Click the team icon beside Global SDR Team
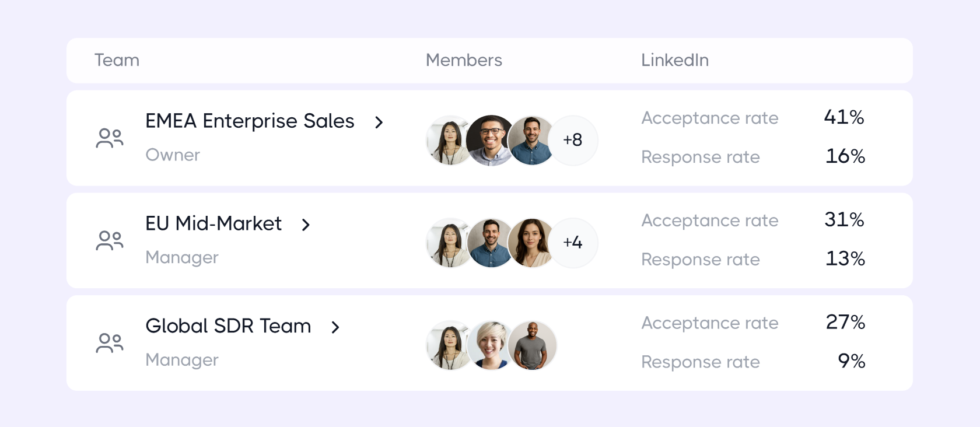Screen dimensions: 980x427 110,343
